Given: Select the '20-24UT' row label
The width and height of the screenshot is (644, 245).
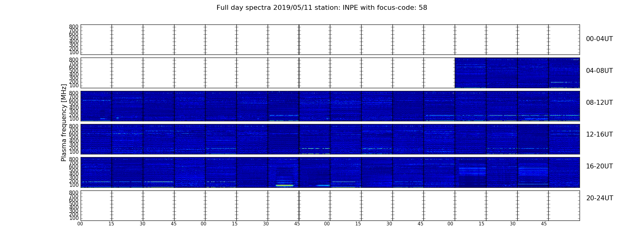Looking at the screenshot, I should [x=600, y=198].
